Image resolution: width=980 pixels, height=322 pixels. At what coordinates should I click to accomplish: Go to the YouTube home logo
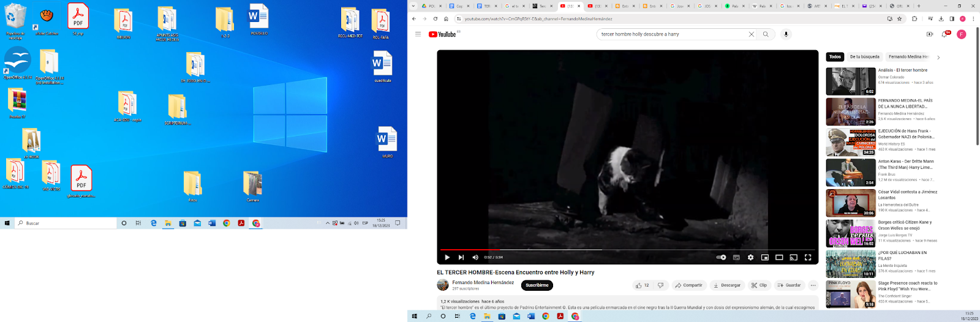443,34
